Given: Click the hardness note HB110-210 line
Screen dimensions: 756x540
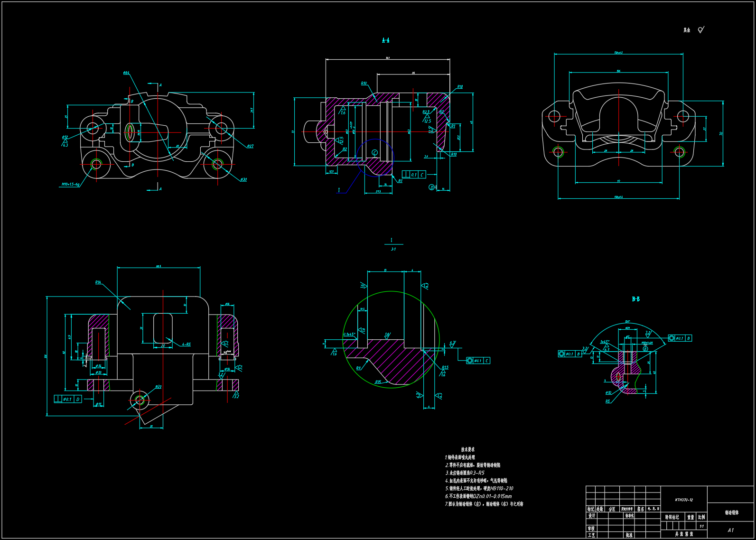Looking at the screenshot, I should tap(479, 488).
